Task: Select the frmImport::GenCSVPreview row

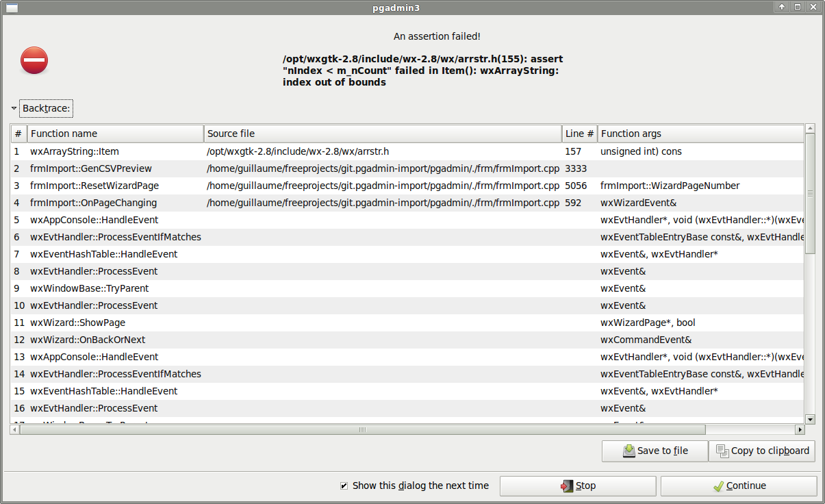Action: coord(91,168)
